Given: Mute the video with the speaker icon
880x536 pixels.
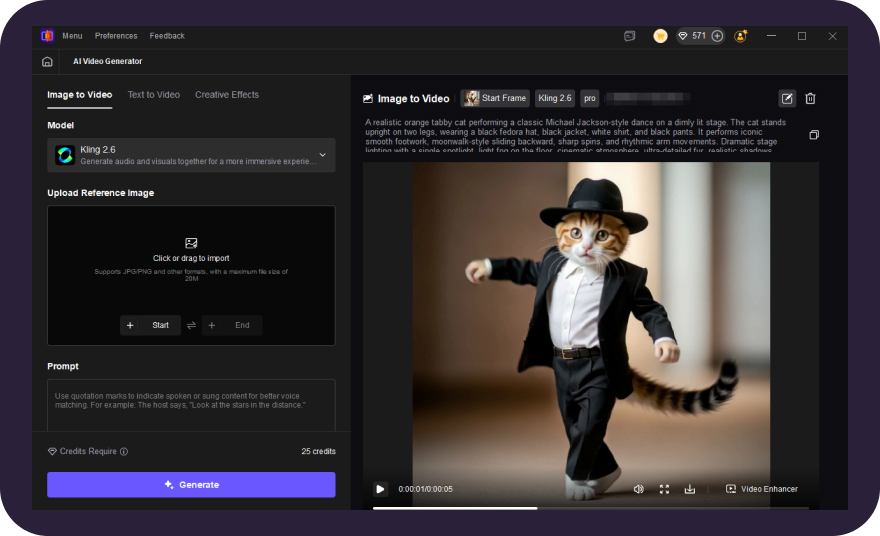Looking at the screenshot, I should (x=639, y=489).
